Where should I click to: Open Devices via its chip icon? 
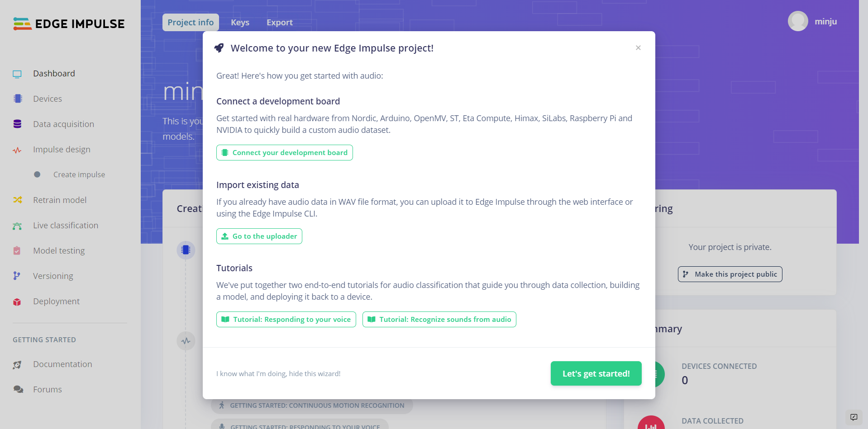(18, 99)
